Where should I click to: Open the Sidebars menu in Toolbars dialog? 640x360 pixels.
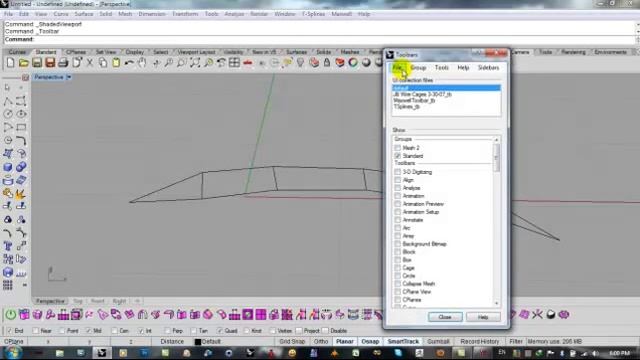tap(489, 68)
